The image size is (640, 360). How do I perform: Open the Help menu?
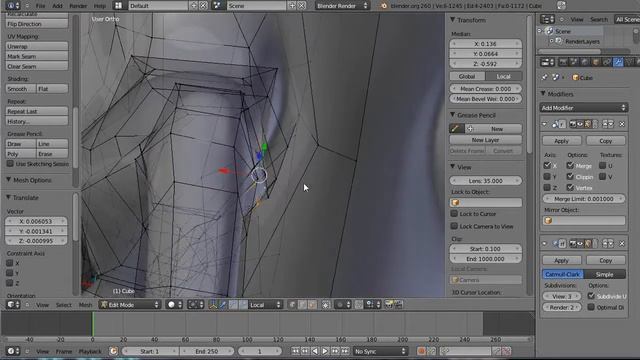(x=100, y=6)
